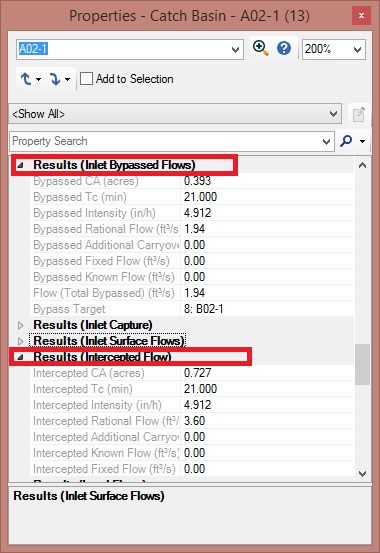The height and width of the screenshot is (553, 380).
Task: Click into the Property Search field
Action: [x=166, y=141]
